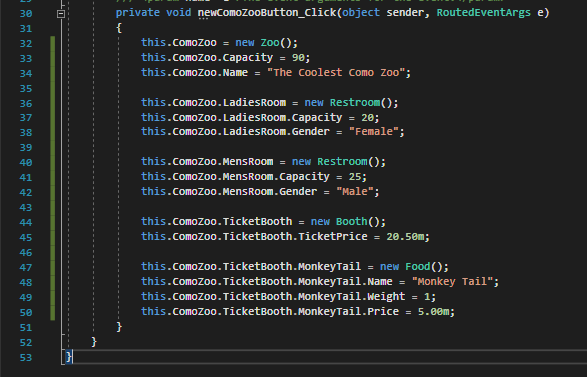Image resolution: width=587 pixels, height=377 pixels.
Task: Click the MensRoom.Capacity value 25
Action: click(355, 177)
